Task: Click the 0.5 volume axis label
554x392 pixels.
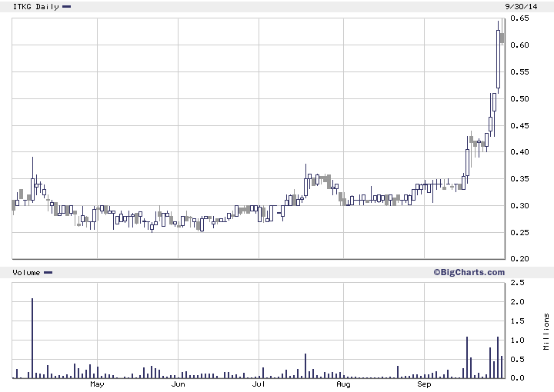Action: 517,359
